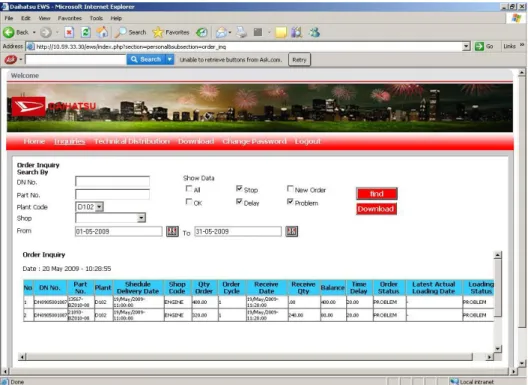Click the inner results vertical scrollbar down arrow
The image size is (528, 385).
coord(498,349)
